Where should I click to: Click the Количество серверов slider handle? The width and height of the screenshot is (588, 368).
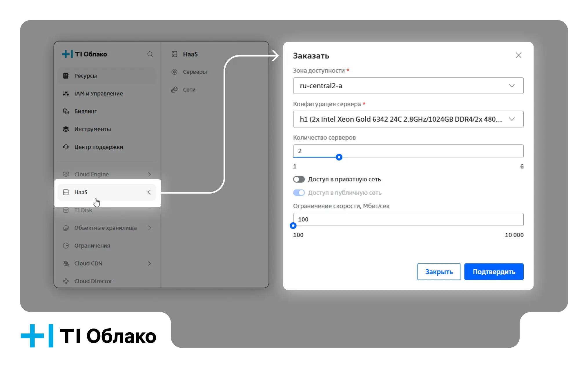pyautogui.click(x=339, y=157)
